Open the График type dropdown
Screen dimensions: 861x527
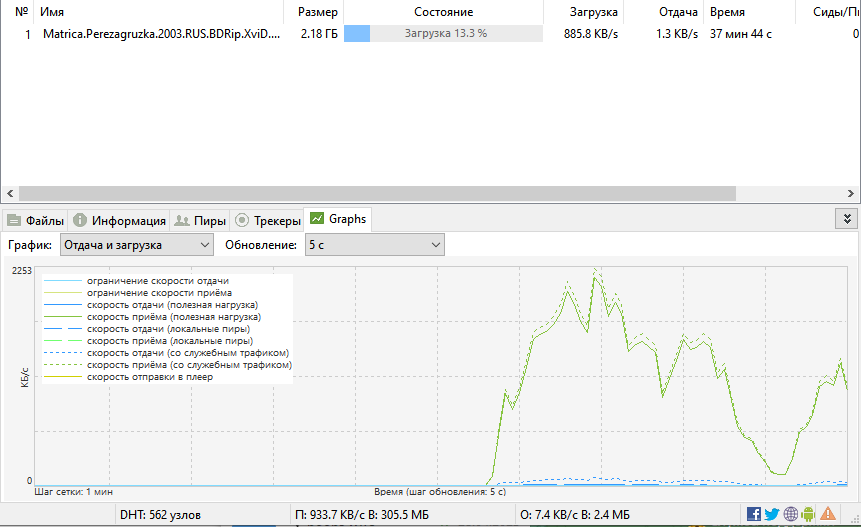click(x=136, y=245)
